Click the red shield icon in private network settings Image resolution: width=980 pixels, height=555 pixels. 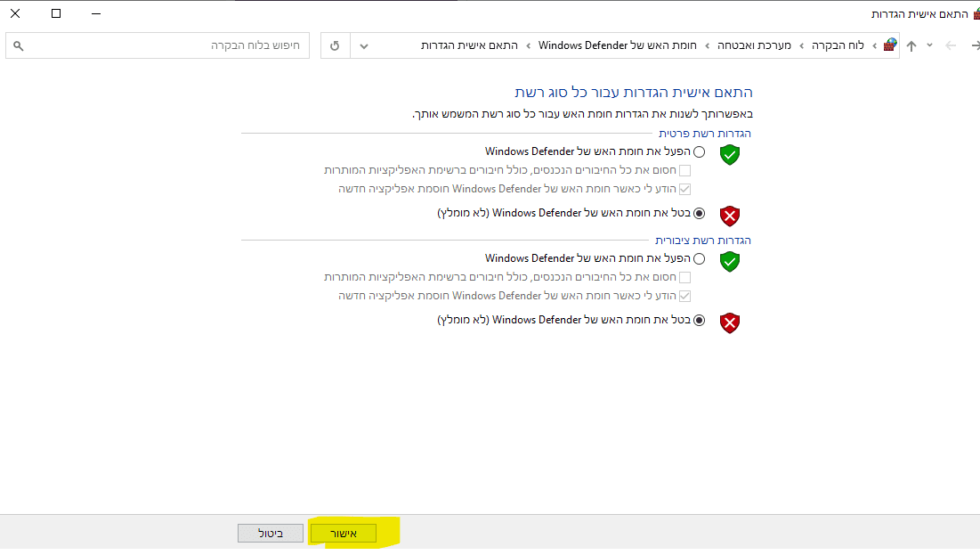pos(729,216)
